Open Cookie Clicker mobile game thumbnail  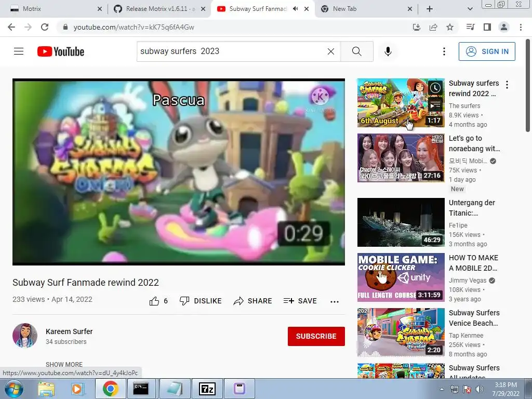(401, 277)
